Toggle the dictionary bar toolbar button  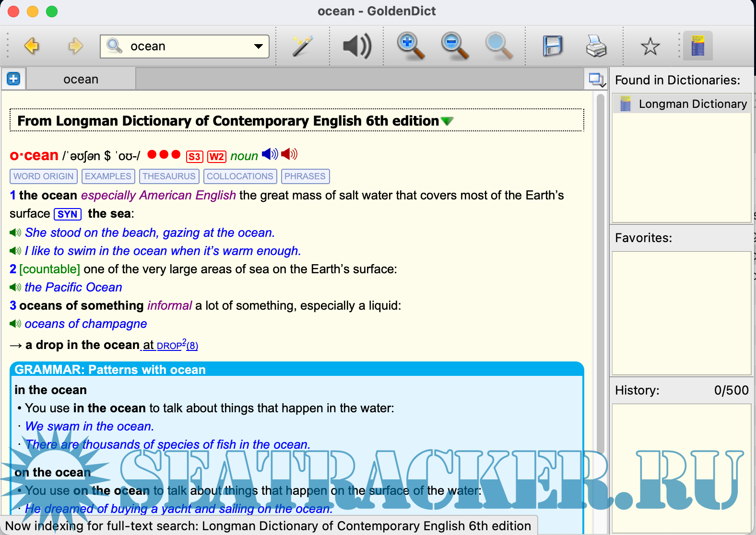[697, 46]
